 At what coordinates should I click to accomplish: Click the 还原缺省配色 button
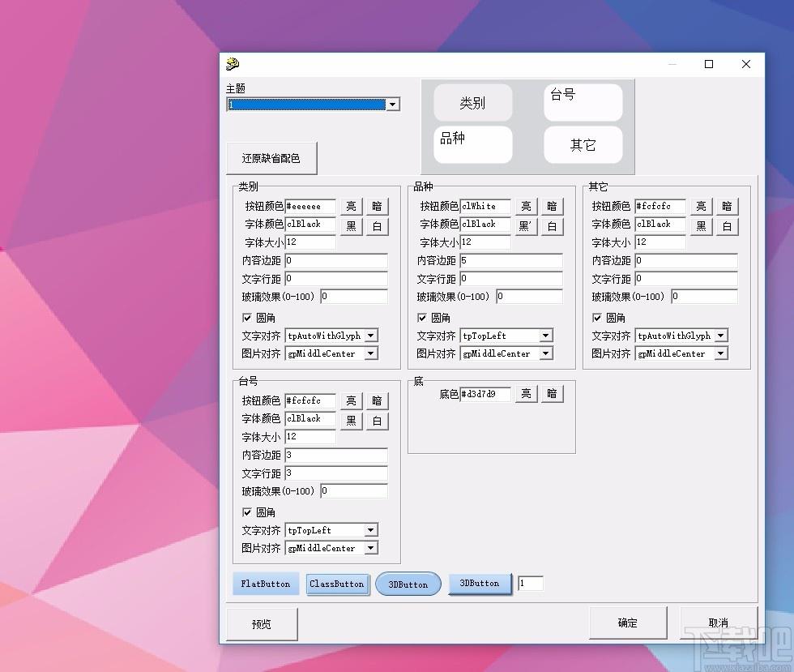coord(271,158)
